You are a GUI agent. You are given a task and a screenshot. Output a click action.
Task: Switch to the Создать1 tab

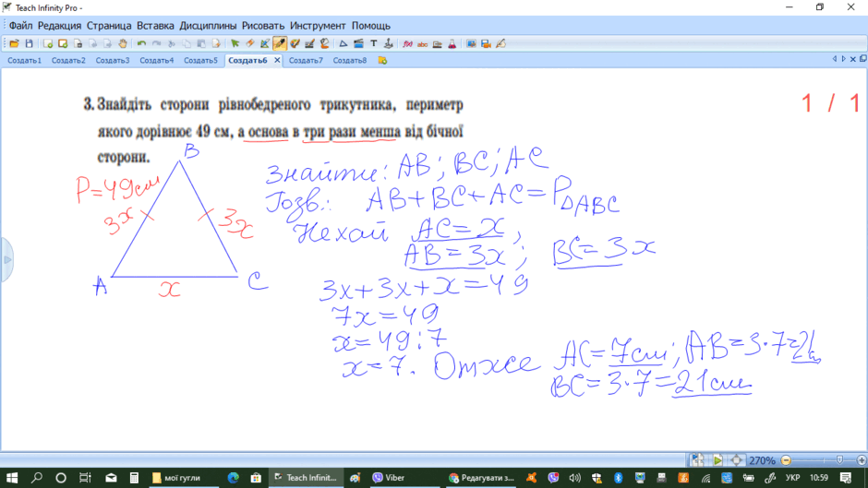click(24, 60)
